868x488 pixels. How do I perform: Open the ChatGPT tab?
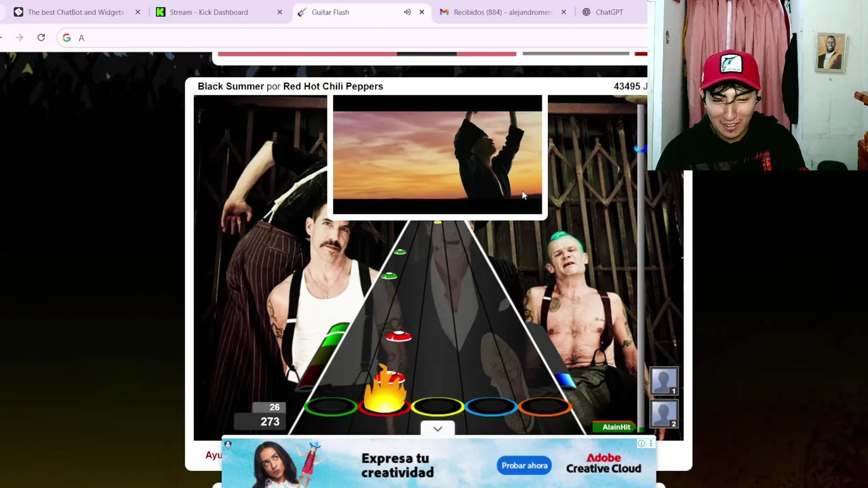[609, 12]
